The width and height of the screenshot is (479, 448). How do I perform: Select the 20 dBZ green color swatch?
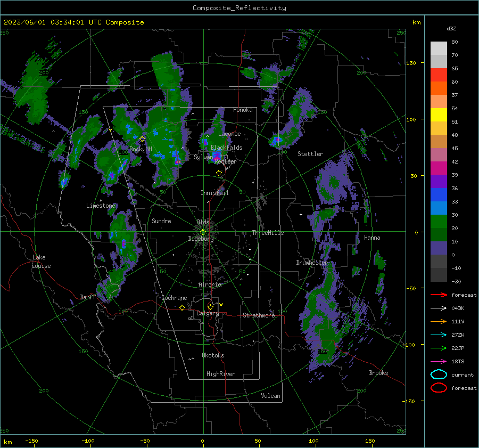439,234
